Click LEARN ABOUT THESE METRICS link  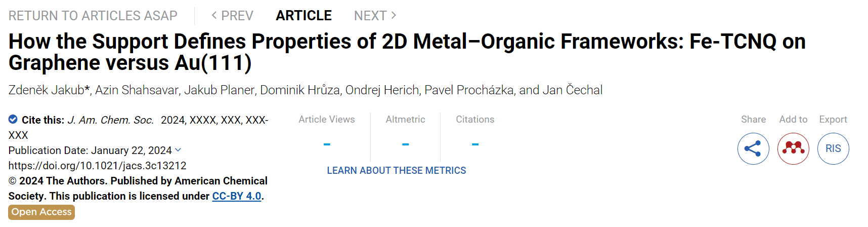(397, 171)
